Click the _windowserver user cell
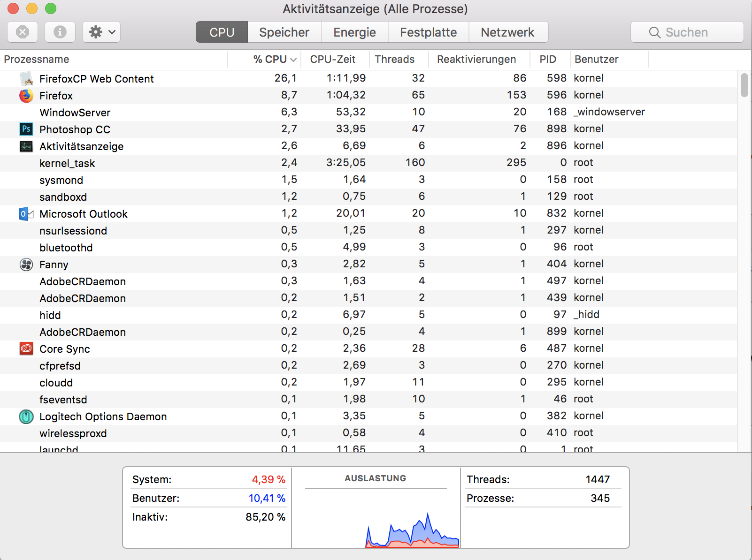This screenshot has width=752, height=560. tap(609, 112)
